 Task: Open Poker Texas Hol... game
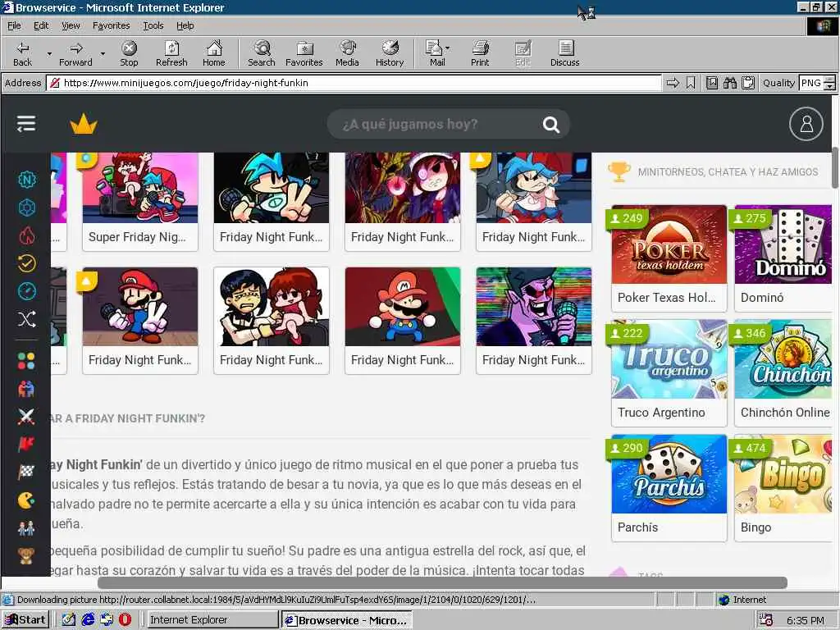[x=669, y=258]
